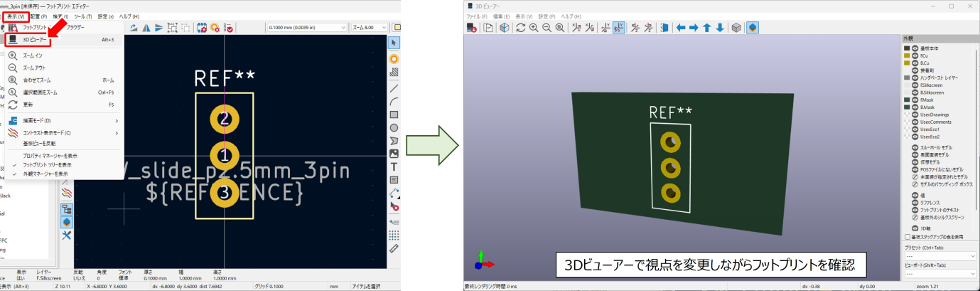Open the ファイル menu in 3D viewer
This screenshot has width=980, height=291.
click(475, 16)
